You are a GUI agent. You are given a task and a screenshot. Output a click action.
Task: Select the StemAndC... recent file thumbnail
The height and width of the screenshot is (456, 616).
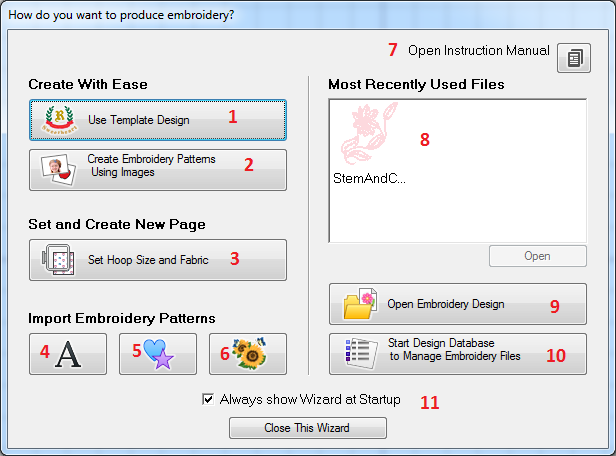[x=369, y=134]
